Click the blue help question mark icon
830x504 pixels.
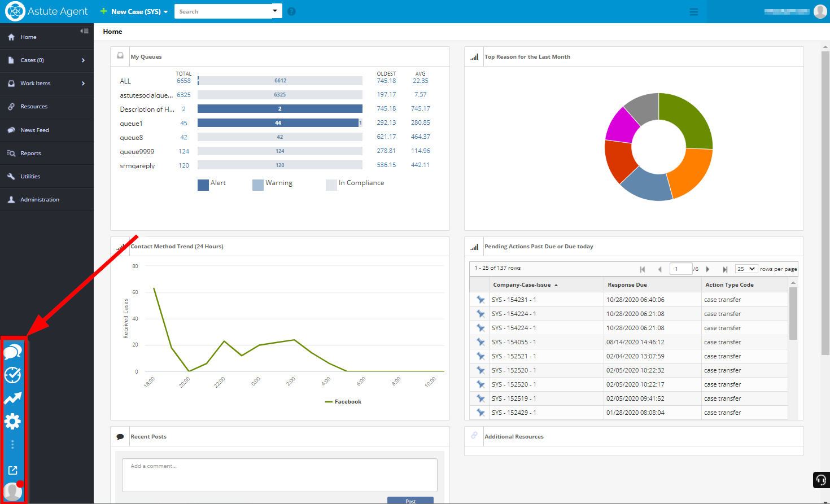[291, 11]
